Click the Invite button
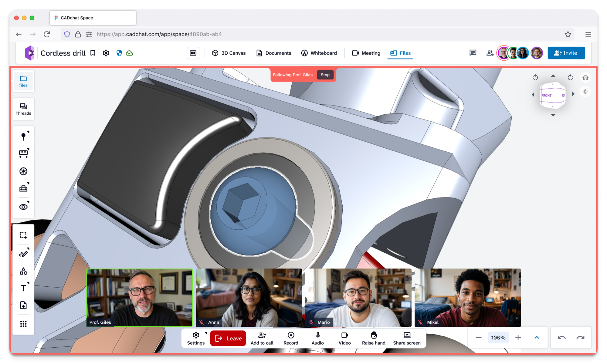The image size is (607, 364). tap(566, 53)
